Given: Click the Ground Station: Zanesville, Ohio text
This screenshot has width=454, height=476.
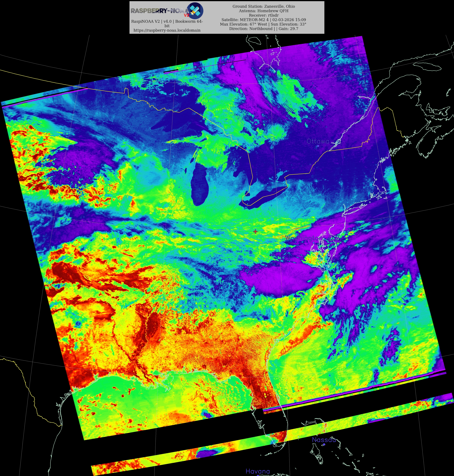Looking at the screenshot, I should coord(264,6).
